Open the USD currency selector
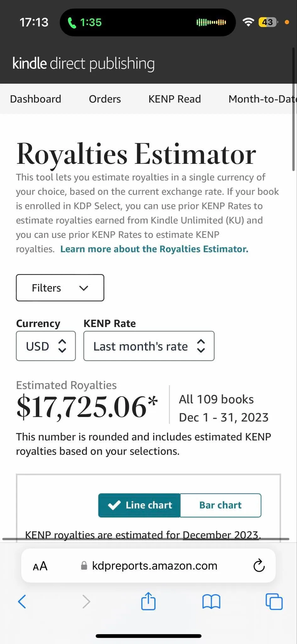This screenshot has height=644, width=297. 46,346
